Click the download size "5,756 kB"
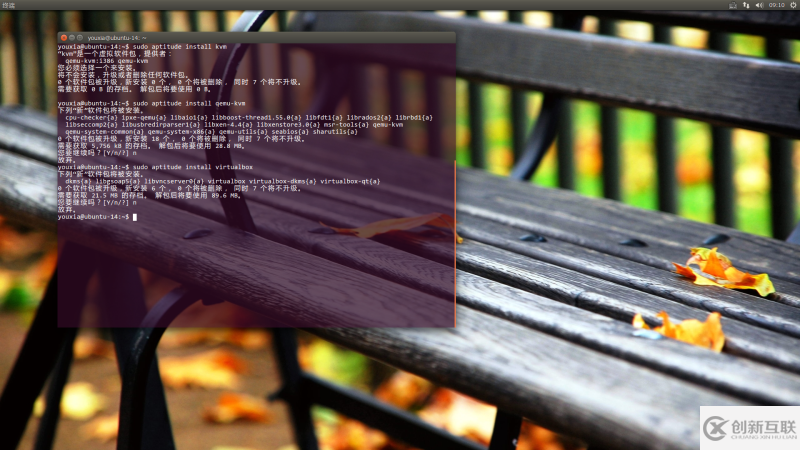 click(x=107, y=146)
